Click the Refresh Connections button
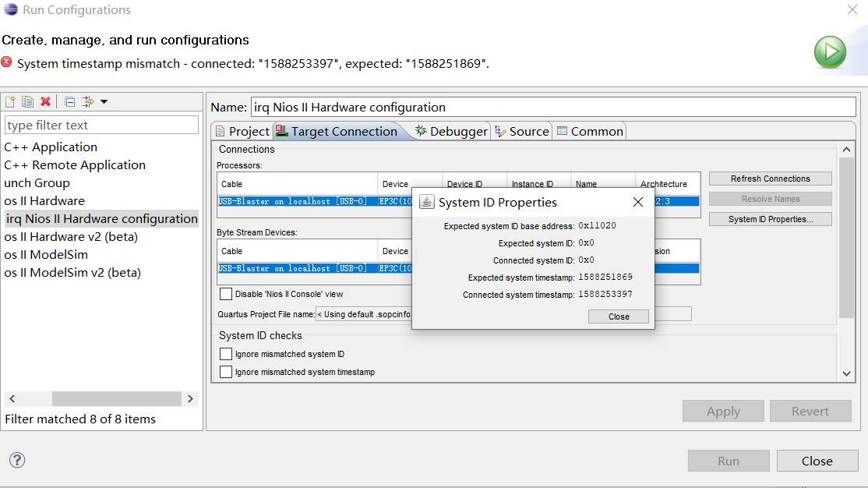 point(770,179)
